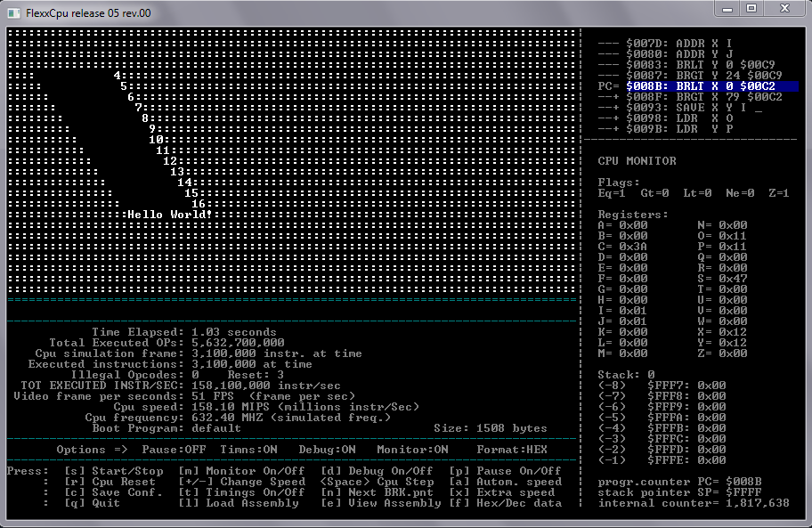Select the $0093: SAVE X Y I line
The image size is (812, 528).
[679, 108]
